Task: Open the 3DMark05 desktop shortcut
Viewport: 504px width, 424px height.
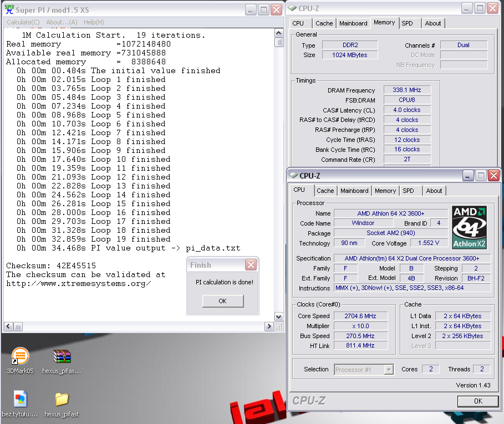Action: click(20, 360)
